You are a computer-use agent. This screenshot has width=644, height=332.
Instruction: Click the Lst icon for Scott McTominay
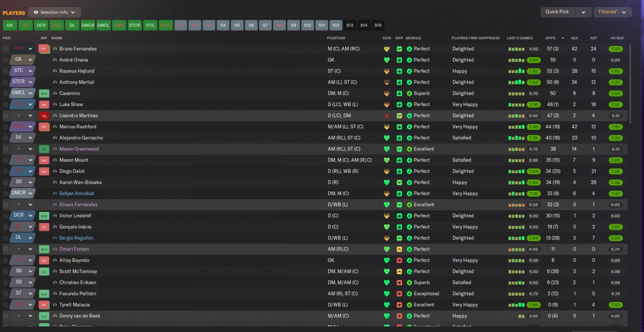click(x=44, y=271)
